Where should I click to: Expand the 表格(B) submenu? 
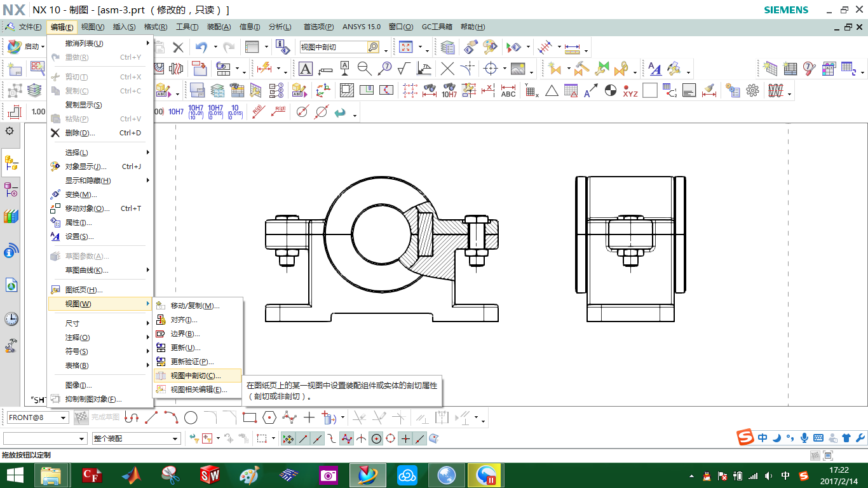[x=100, y=365]
